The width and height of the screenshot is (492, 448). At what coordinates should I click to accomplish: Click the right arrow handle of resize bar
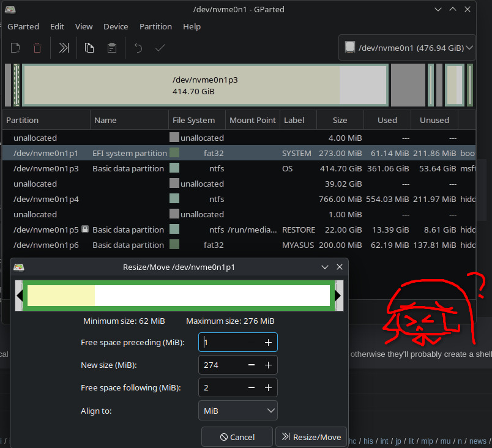point(338,296)
